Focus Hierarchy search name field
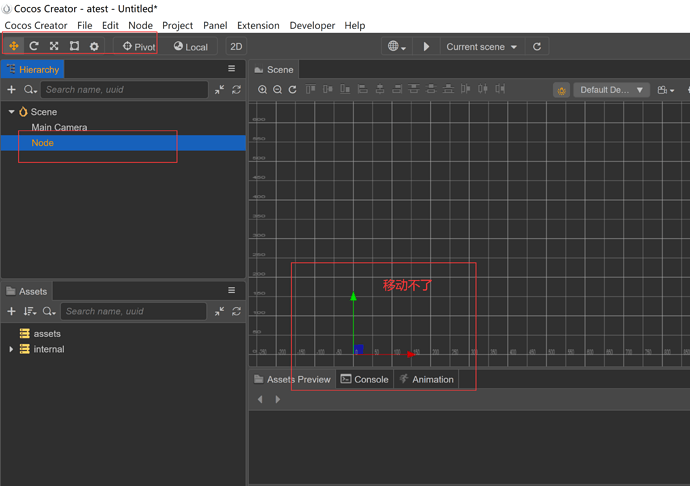 click(x=125, y=89)
